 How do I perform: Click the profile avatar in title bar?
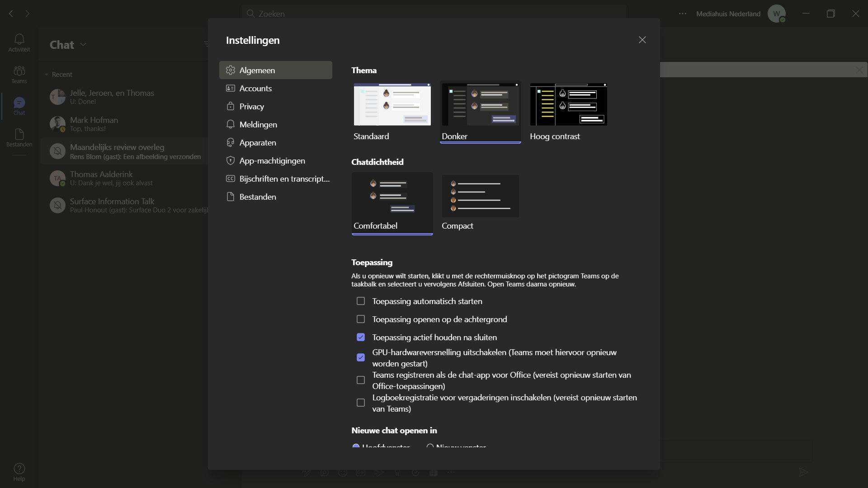click(776, 14)
